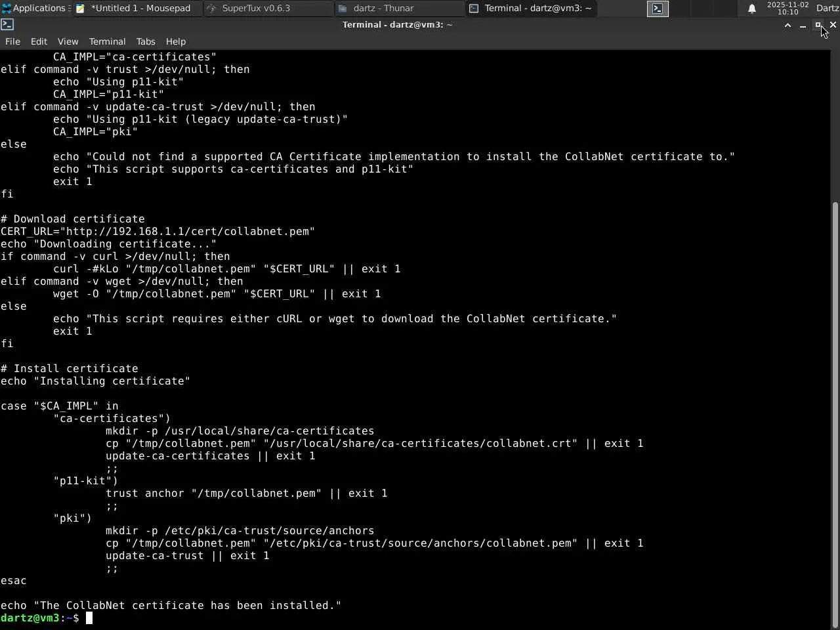The image size is (840, 630).
Task: Open the File menu
Action: (12, 41)
